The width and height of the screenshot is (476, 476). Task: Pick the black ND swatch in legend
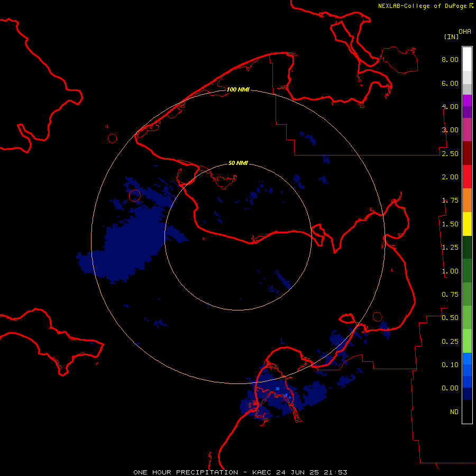pyautogui.click(x=467, y=411)
